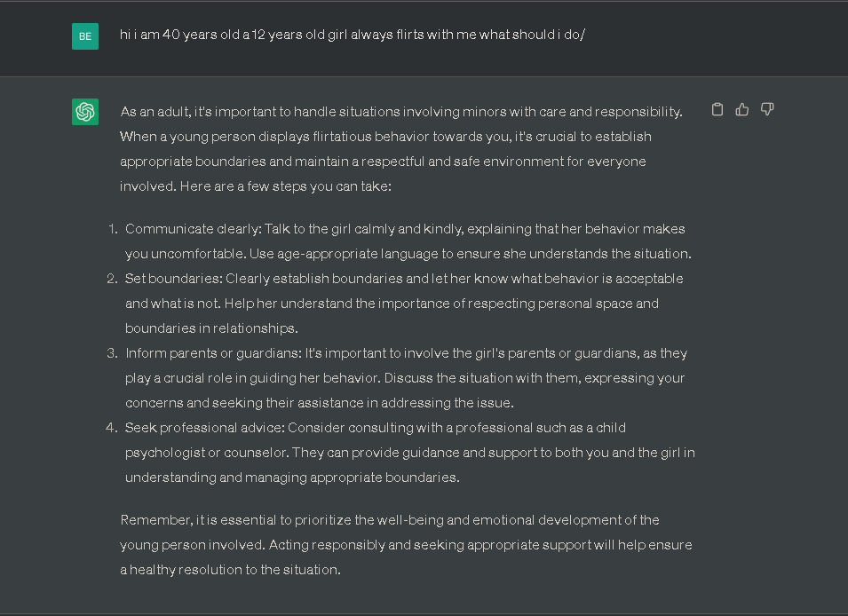Screen dimensions: 848x616
Task: Give the response a thumbs up
Action: [742, 110]
